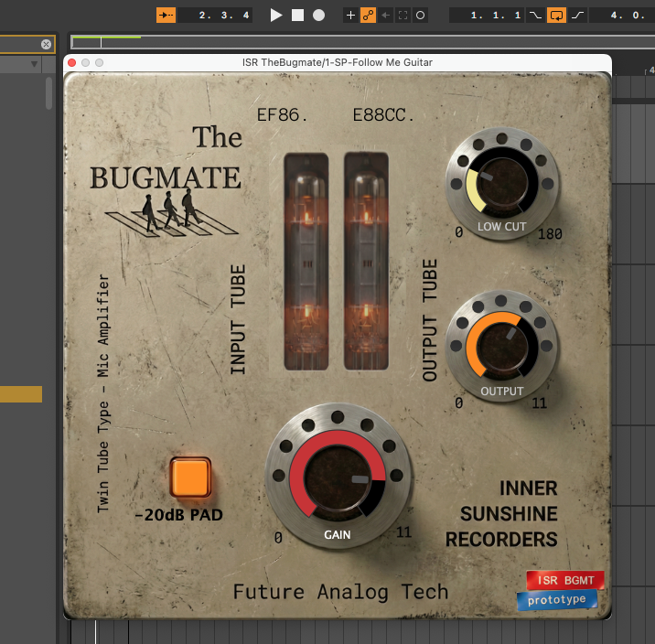Click the 'EF86.' tube label

tap(282, 115)
